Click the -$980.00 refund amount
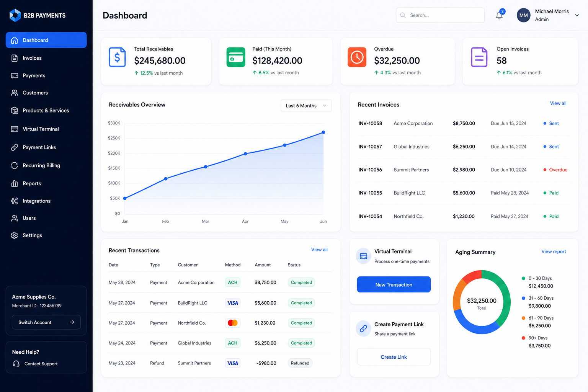588x392 pixels. click(x=266, y=363)
